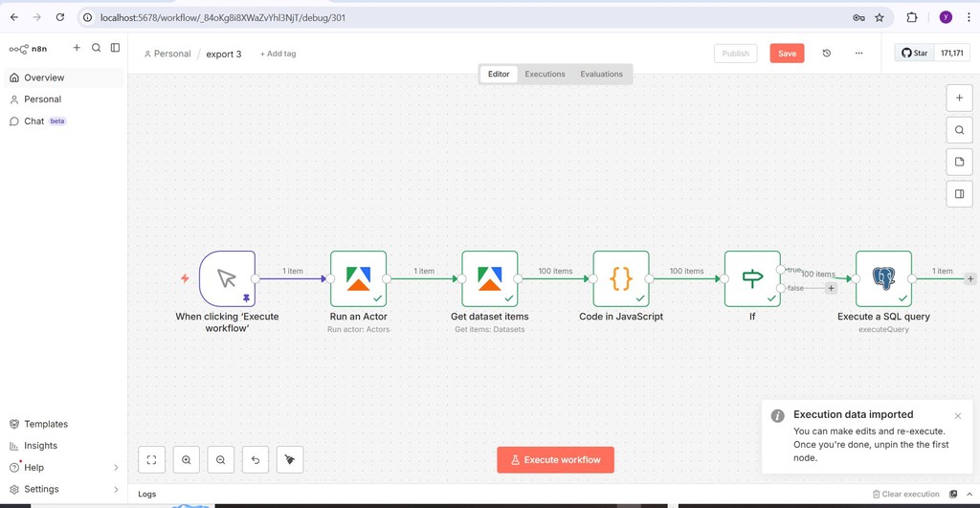Dismiss the Execution data imported notification
Image resolution: width=980 pixels, height=508 pixels.
[x=958, y=416]
